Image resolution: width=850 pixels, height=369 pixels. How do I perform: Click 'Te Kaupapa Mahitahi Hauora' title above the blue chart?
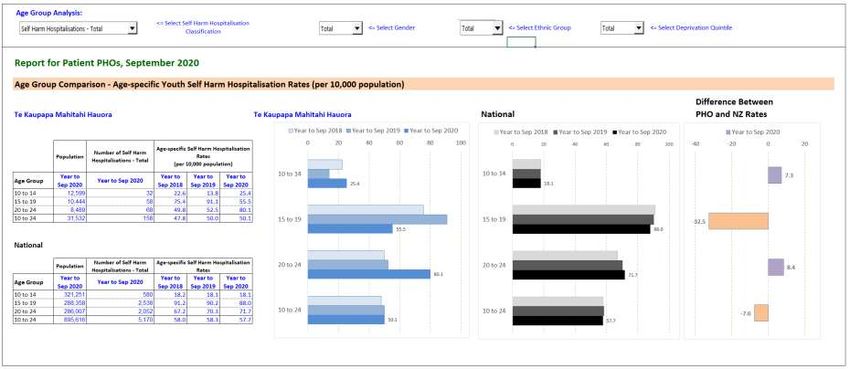tap(302, 115)
